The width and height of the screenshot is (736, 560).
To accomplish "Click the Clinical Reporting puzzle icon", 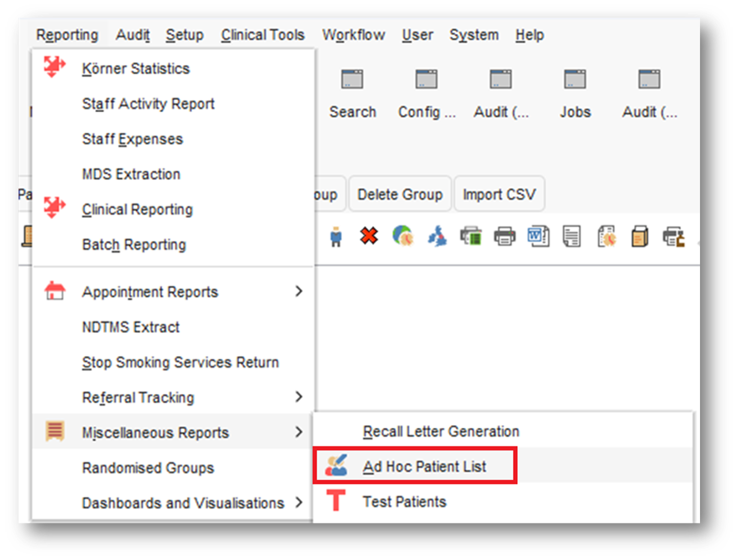I will [x=54, y=208].
